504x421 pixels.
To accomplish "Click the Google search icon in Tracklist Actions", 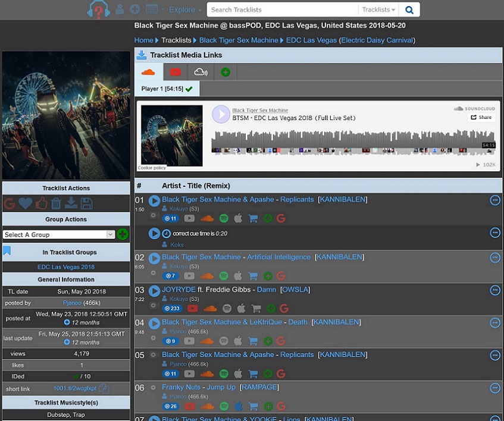I will pos(10,203).
